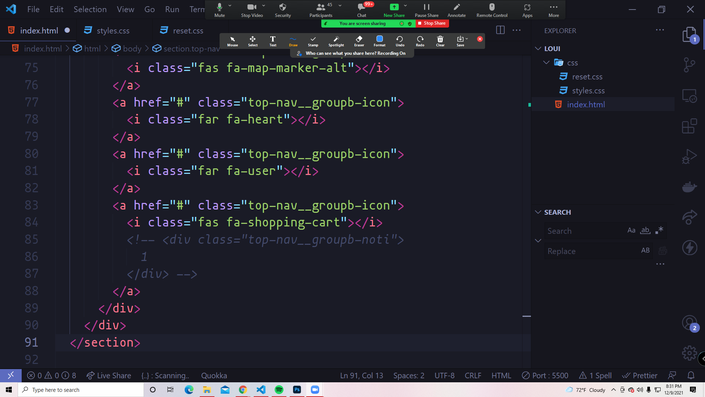This screenshot has height=397, width=705.
Task: Open Extensions view in activity bar
Action: point(689,126)
